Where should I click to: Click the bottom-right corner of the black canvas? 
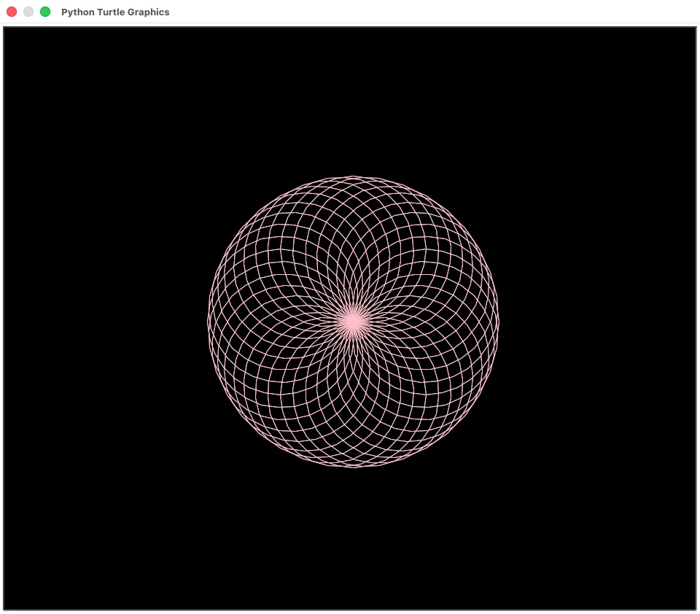coord(693,607)
